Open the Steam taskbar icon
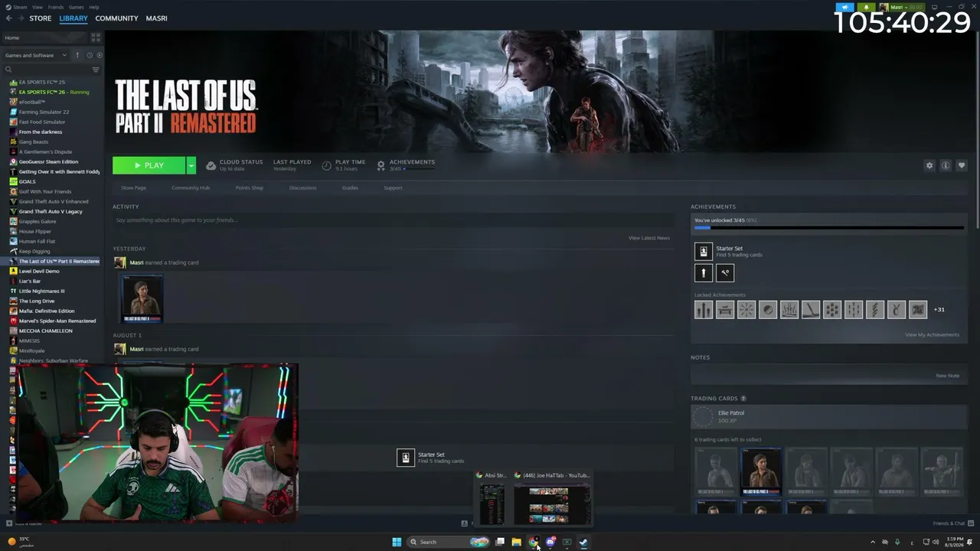Screen dimensions: 980x551 tap(583, 542)
